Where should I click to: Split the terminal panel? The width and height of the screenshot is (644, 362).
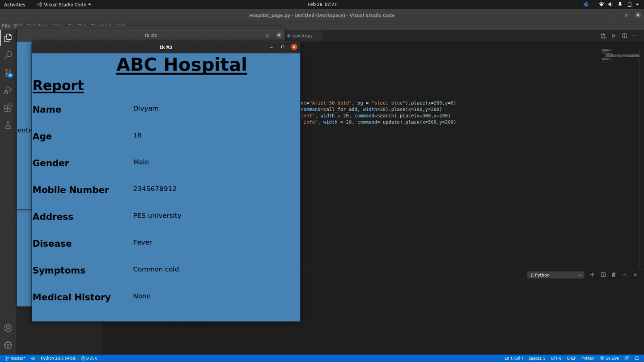[x=603, y=275]
